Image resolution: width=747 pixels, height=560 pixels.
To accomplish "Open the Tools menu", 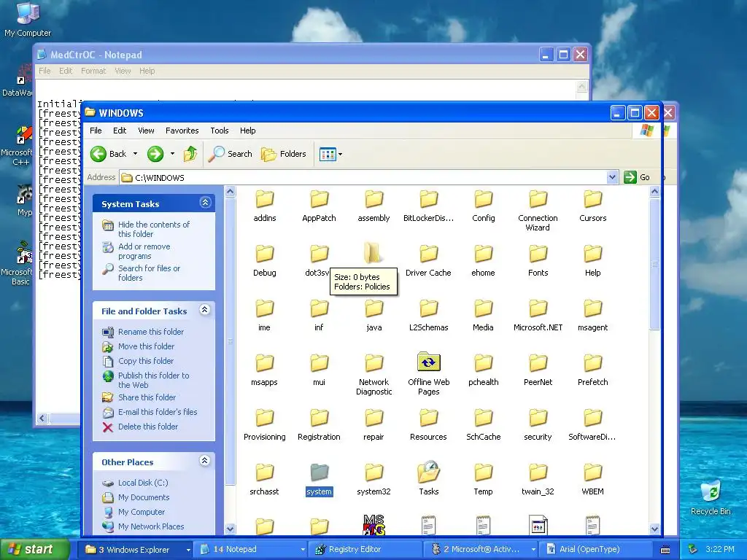I will coord(220,131).
